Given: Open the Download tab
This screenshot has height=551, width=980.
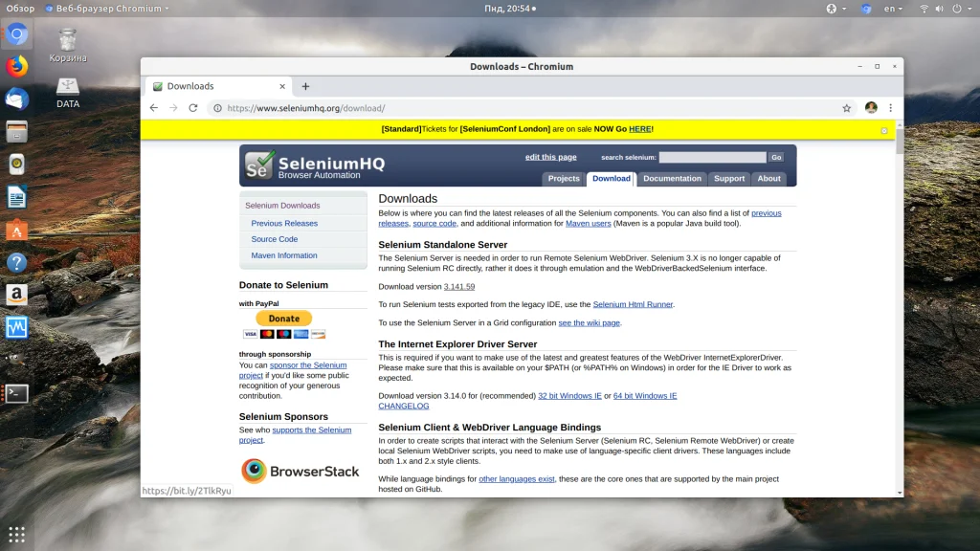Looking at the screenshot, I should click(612, 179).
